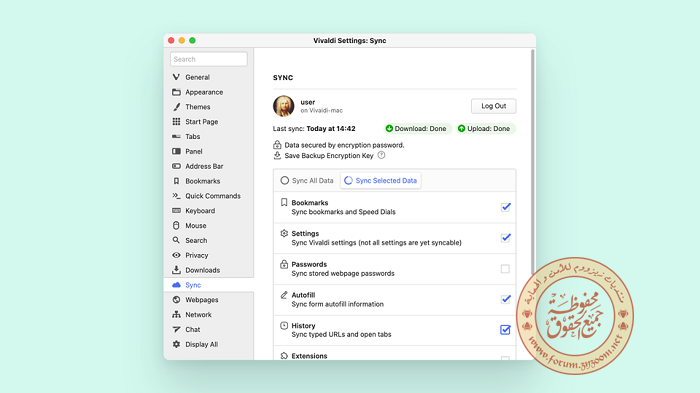Image resolution: width=700 pixels, height=393 pixels.
Task: Click the Address Bar icon
Action: pos(176,166)
